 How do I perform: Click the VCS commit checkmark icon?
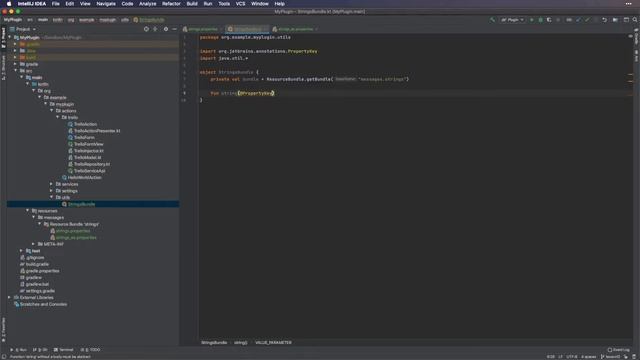(x=587, y=20)
